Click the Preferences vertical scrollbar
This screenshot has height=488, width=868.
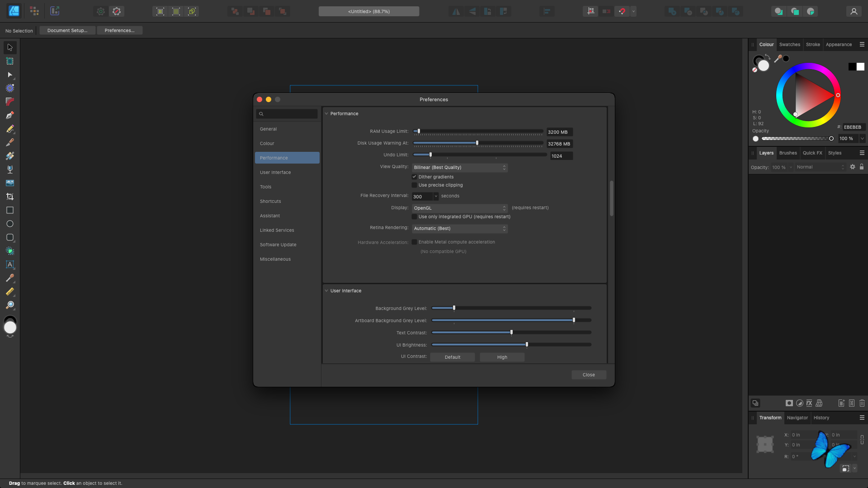click(612, 198)
